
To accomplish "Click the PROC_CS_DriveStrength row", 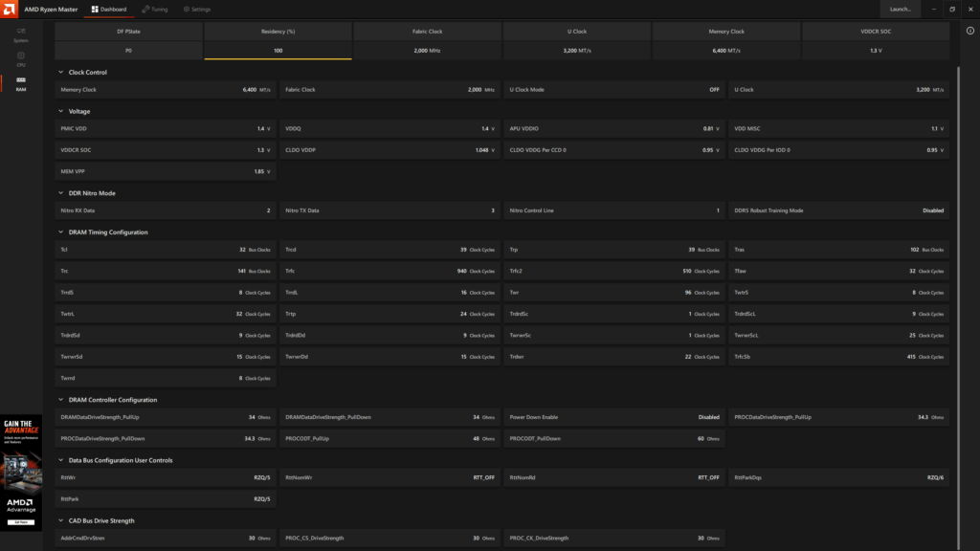I will [x=390, y=538].
